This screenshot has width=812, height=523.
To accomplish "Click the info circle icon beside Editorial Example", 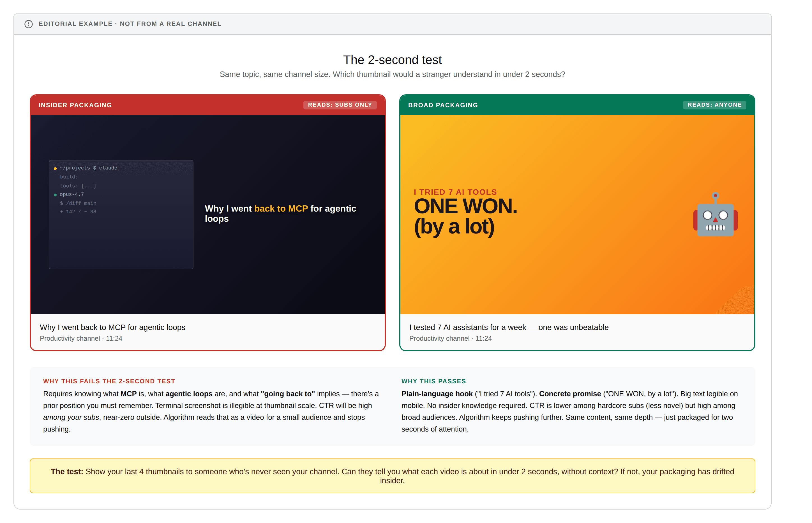I will (29, 24).
